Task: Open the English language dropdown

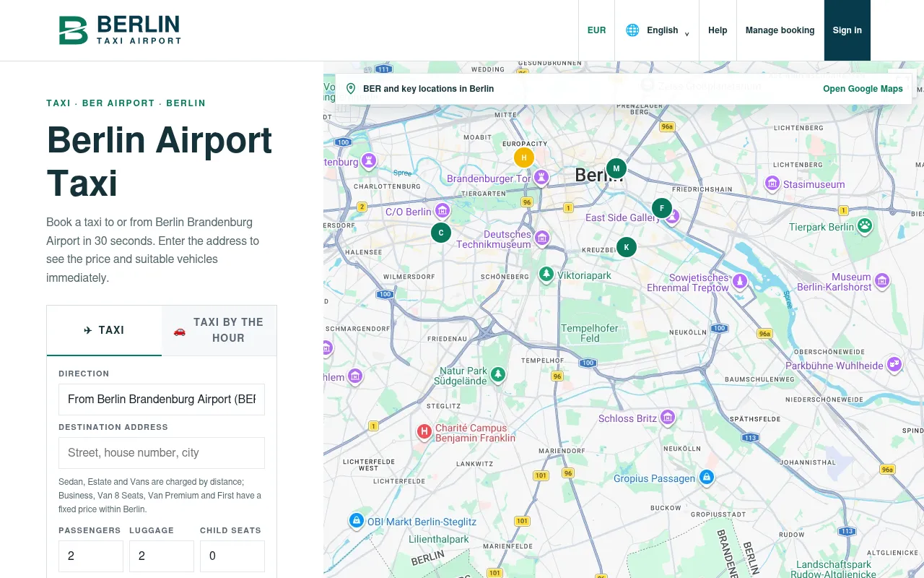Action: coord(657,30)
